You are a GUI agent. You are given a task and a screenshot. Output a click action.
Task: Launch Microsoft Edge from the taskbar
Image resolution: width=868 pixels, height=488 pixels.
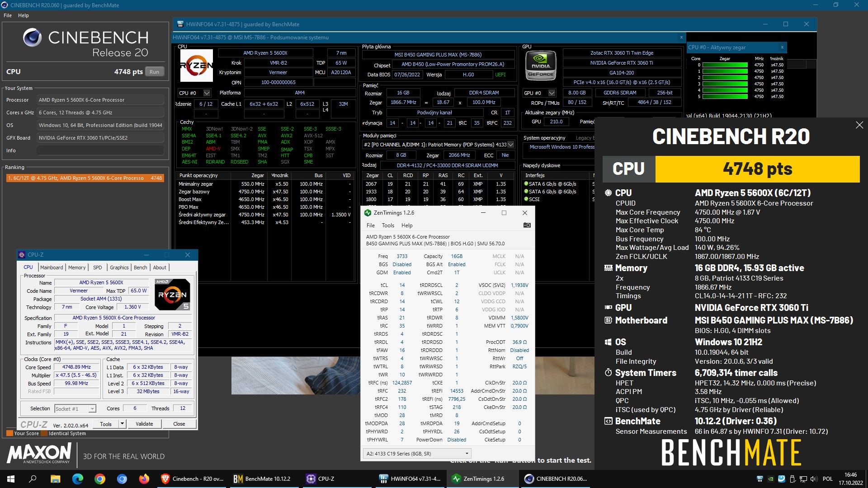(78, 479)
